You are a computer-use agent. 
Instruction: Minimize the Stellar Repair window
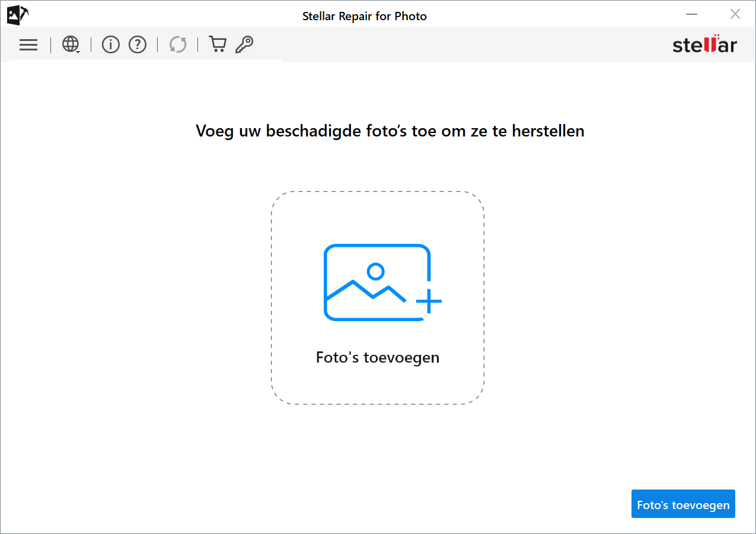[691, 14]
